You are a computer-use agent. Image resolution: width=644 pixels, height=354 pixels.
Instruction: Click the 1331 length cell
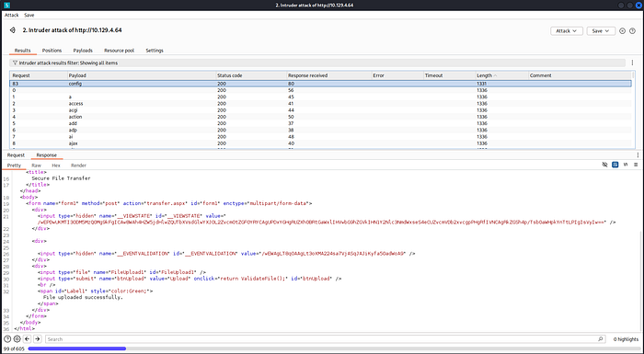(501, 84)
